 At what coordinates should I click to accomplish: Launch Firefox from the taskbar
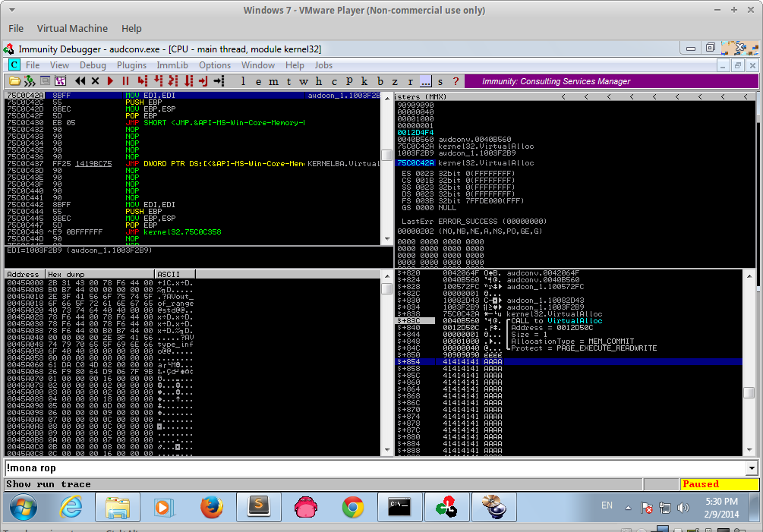coord(212,508)
